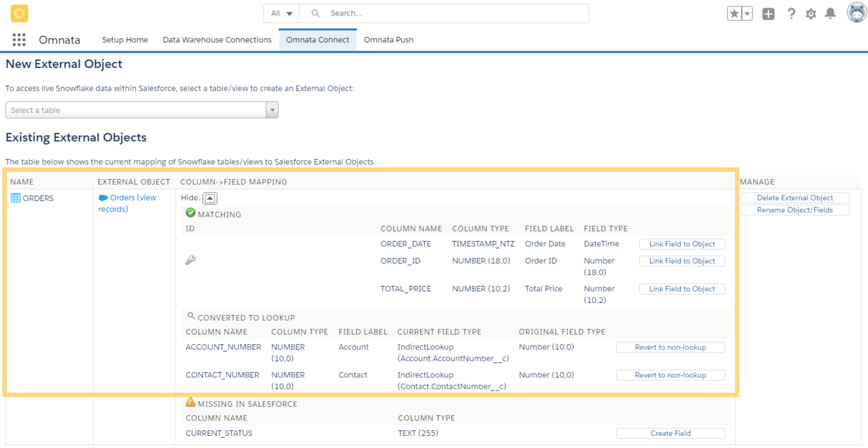868x448 pixels.
Task: Click the global actions plus icon
Action: 768,14
